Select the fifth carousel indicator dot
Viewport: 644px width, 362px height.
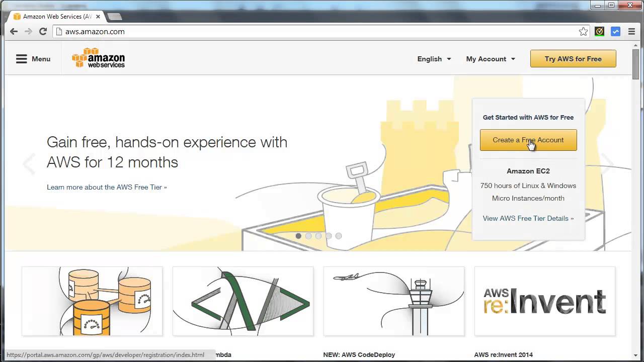pyautogui.click(x=339, y=236)
